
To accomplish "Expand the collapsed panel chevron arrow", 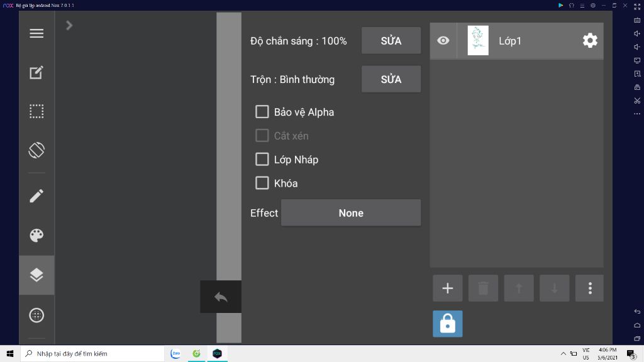I will coord(69,25).
